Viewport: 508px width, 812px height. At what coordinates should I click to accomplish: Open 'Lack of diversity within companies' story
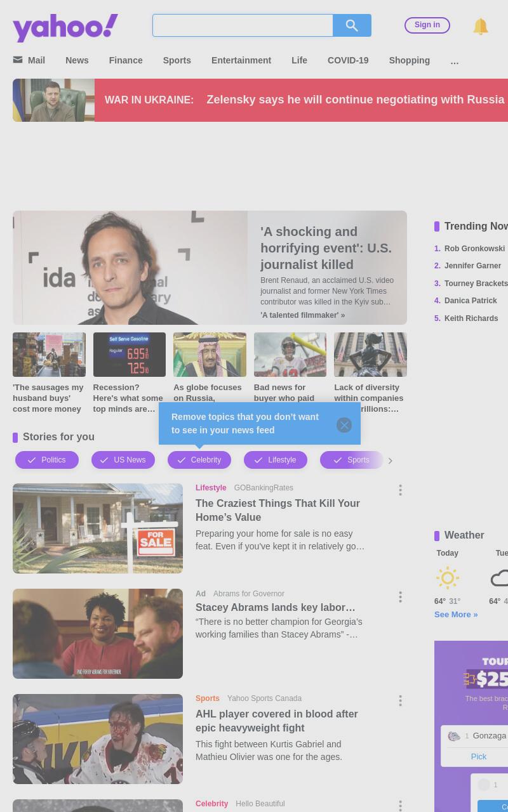point(370,398)
